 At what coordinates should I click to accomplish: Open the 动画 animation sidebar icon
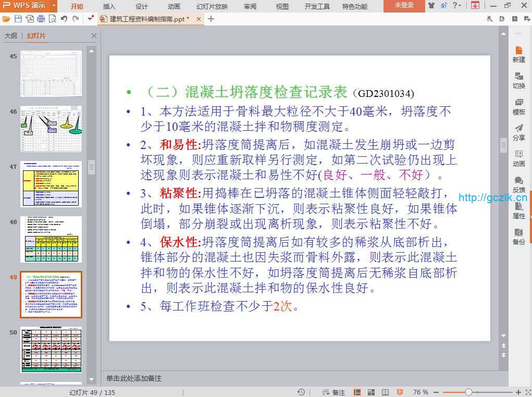pyautogui.click(x=518, y=158)
